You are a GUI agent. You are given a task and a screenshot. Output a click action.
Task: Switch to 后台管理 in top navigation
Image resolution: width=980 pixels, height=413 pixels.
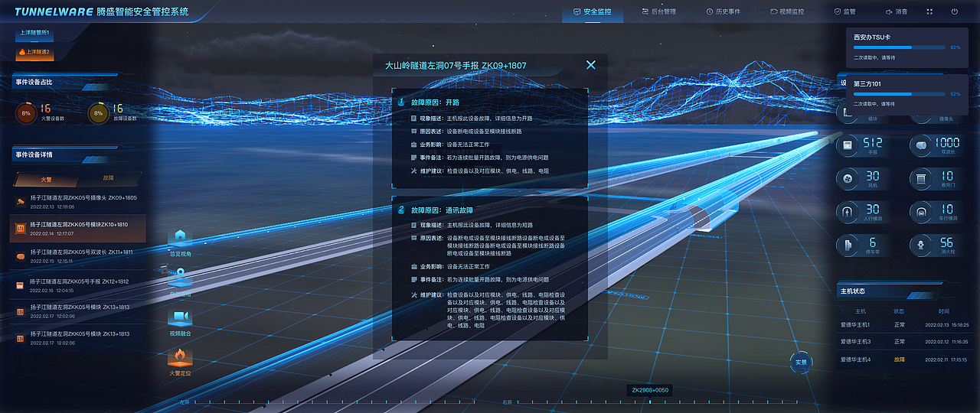pos(658,11)
